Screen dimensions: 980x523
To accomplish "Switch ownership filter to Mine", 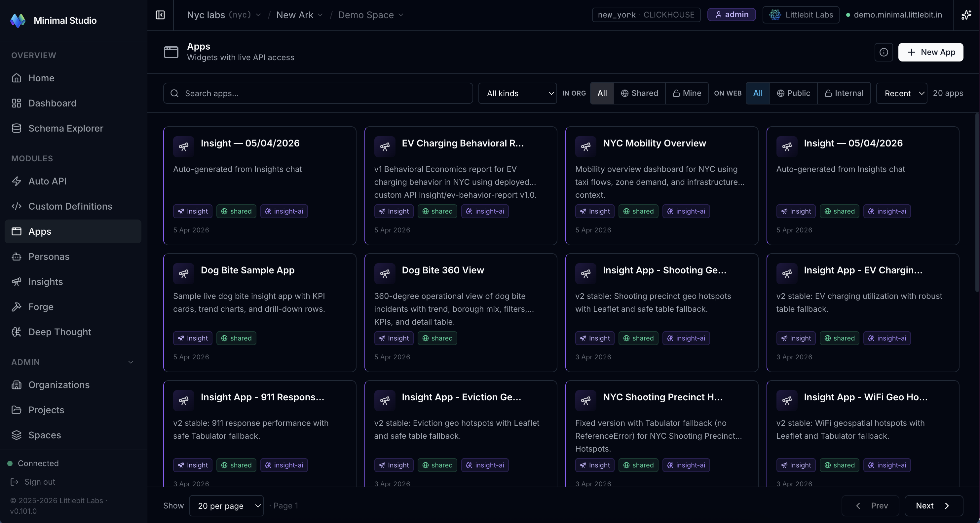I will 687,93.
